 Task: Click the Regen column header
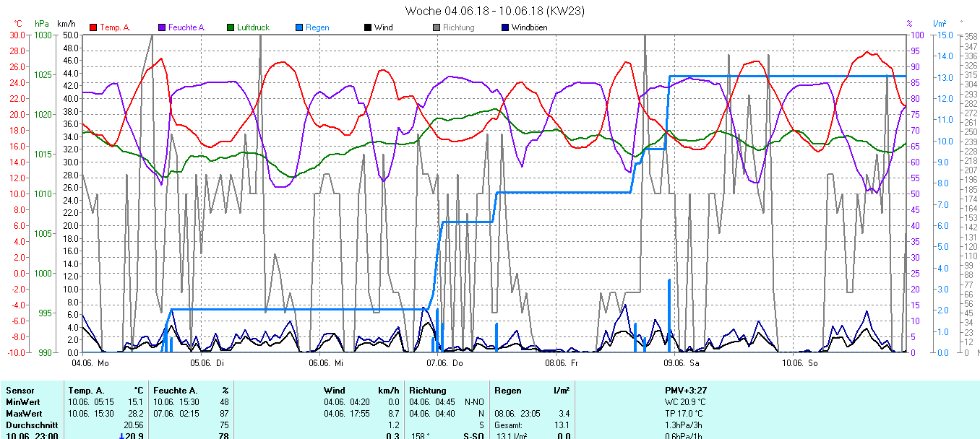(x=507, y=391)
